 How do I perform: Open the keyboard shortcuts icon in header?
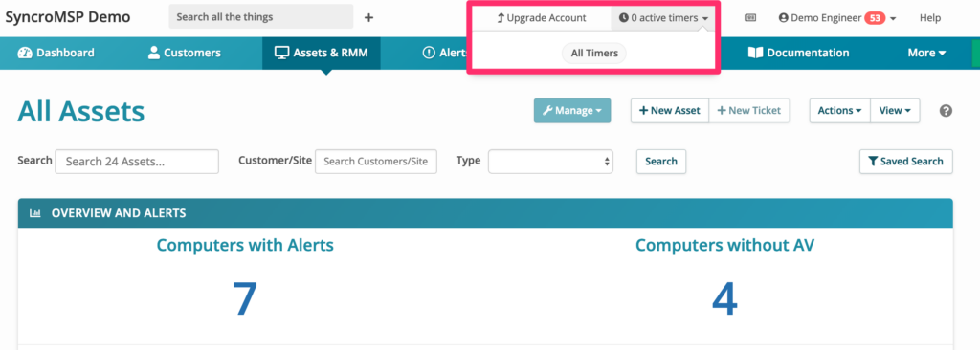(x=750, y=18)
